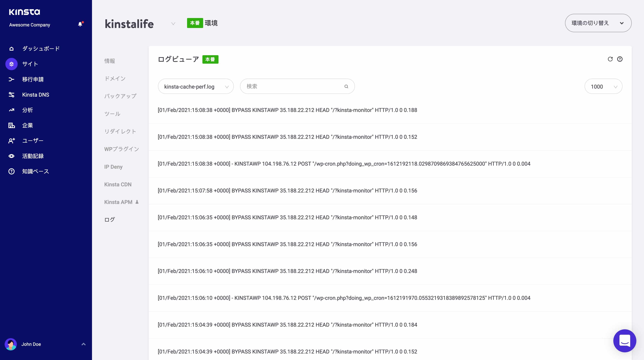Image resolution: width=644 pixels, height=360 pixels.
Task: Select the サイト icon in sidebar
Action: pyautogui.click(x=11, y=64)
